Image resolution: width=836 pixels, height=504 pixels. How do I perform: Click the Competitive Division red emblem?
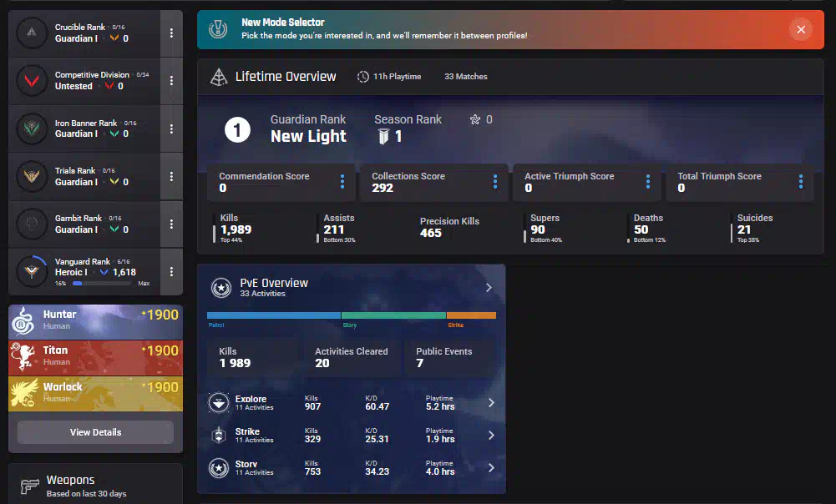tap(32, 81)
